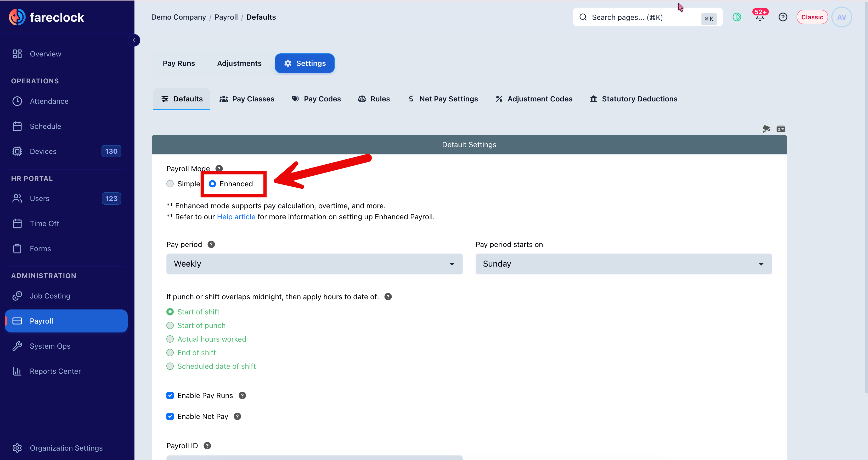Switch to Classic view button
Screen dimensions: 868x460
812,17
